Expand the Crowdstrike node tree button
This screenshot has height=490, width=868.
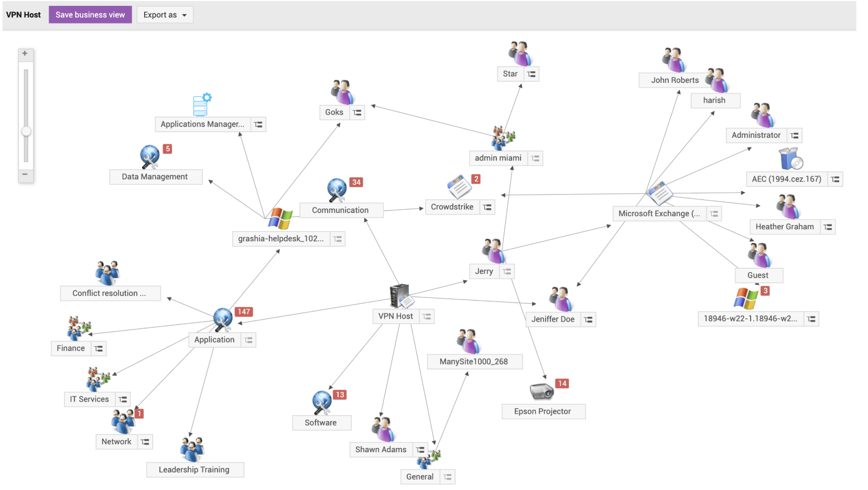coord(487,207)
